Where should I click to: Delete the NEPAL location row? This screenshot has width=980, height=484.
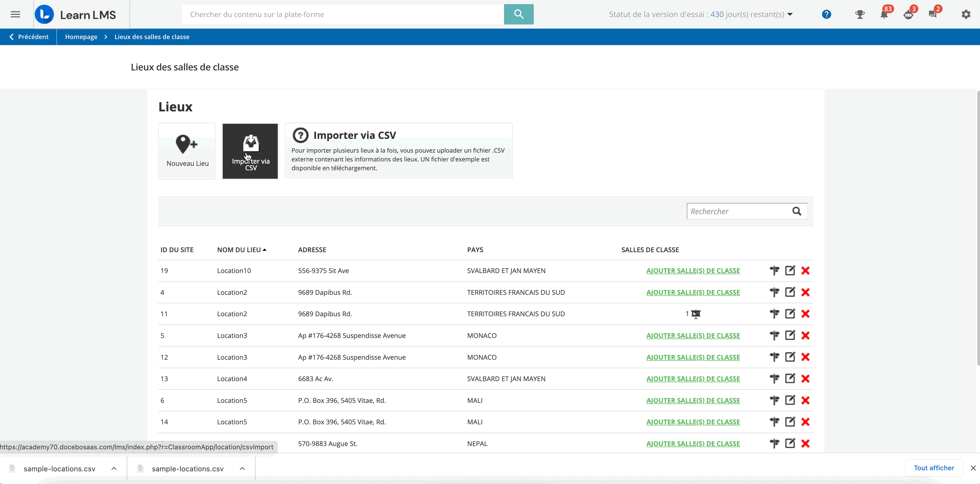[x=805, y=443]
